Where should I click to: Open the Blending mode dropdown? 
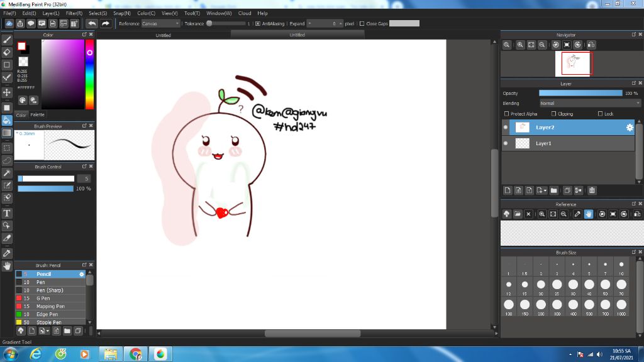coord(590,104)
